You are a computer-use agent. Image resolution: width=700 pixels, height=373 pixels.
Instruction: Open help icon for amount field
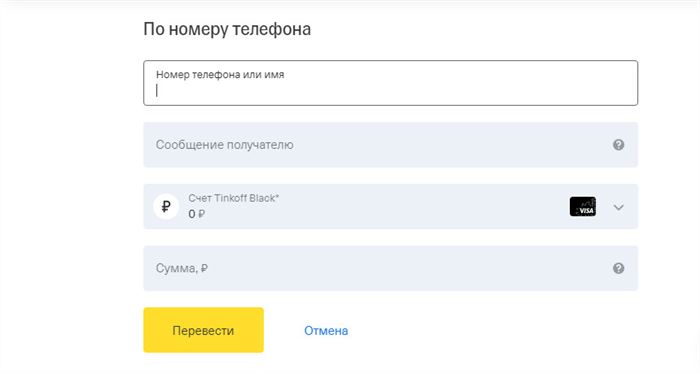618,268
